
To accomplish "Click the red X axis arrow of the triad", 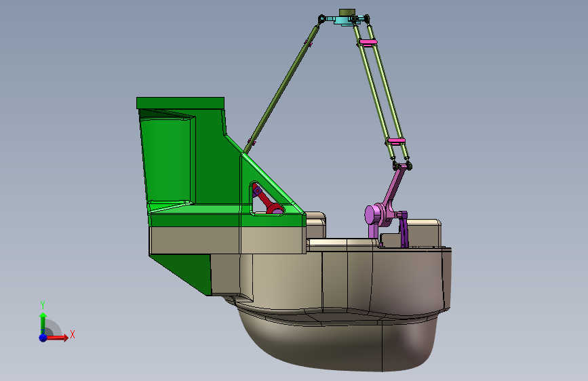I will click(58, 338).
